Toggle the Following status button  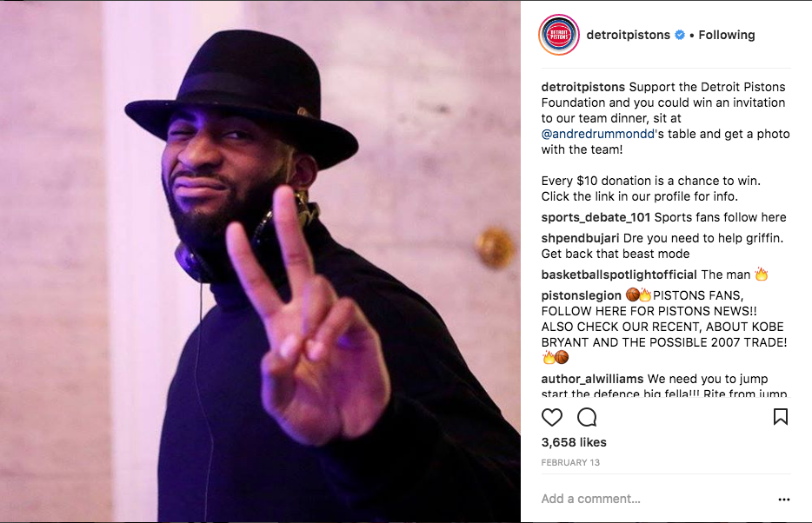727,35
